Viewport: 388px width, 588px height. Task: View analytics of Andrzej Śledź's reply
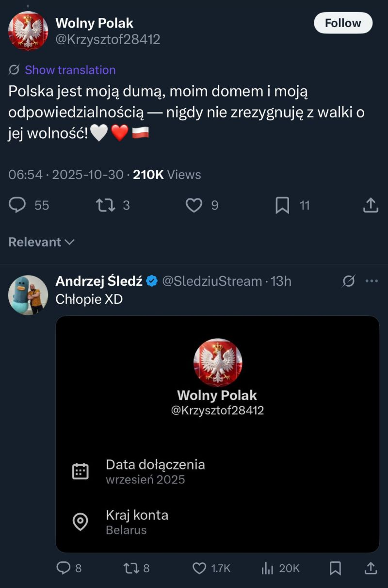[x=268, y=568]
